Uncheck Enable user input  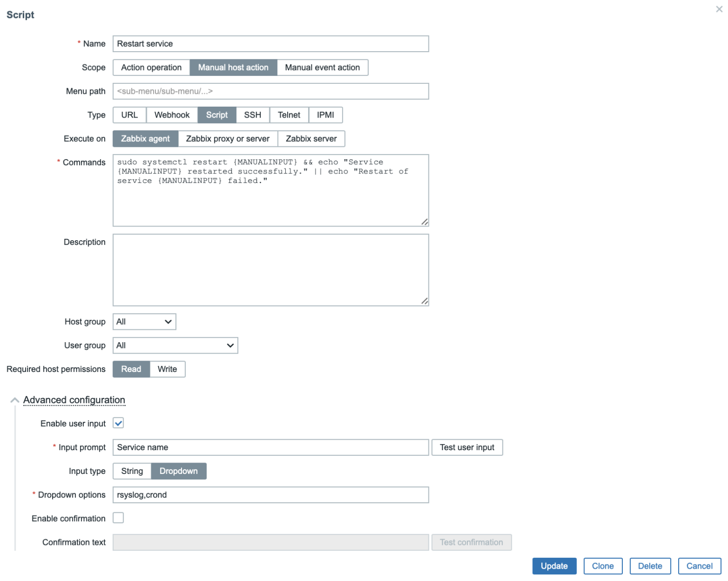point(118,423)
